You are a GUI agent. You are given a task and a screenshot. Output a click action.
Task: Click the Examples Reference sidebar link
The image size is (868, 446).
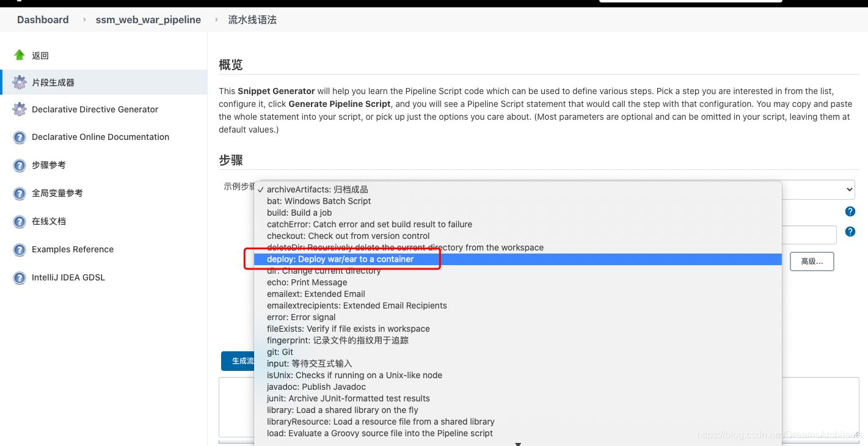pos(73,249)
